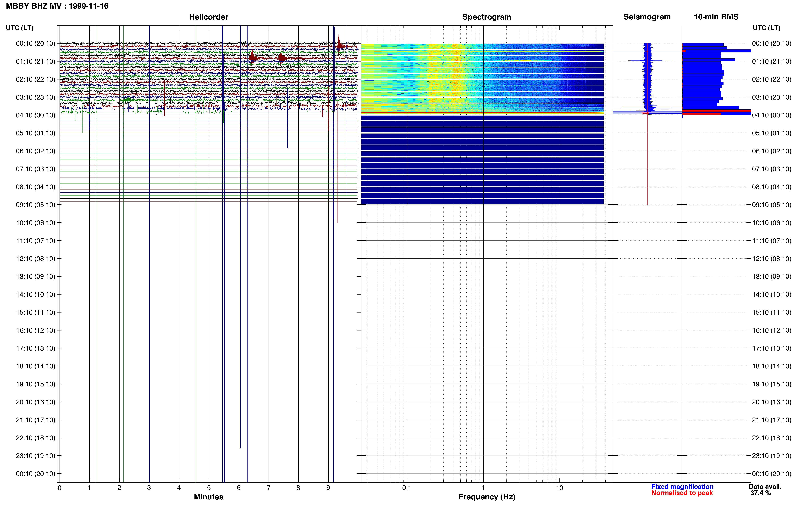The width and height of the screenshot is (812, 508).
Task: Click '22:10 (18:10)' on the RMS panel time axis
Action: click(772, 438)
